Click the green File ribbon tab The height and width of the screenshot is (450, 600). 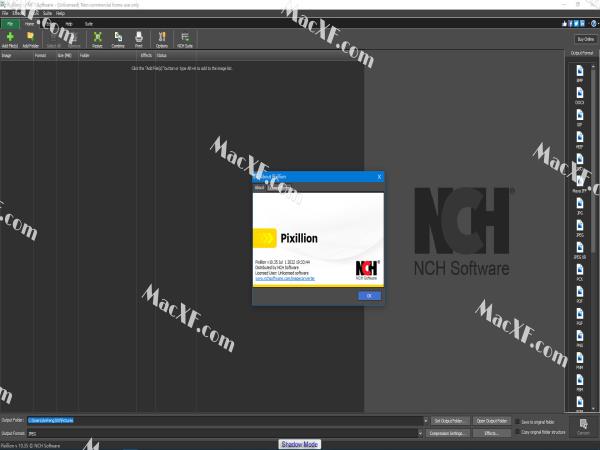pyautogui.click(x=10, y=24)
